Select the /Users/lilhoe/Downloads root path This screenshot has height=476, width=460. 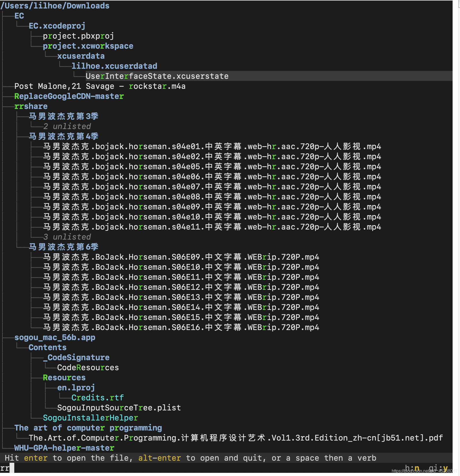click(55, 6)
